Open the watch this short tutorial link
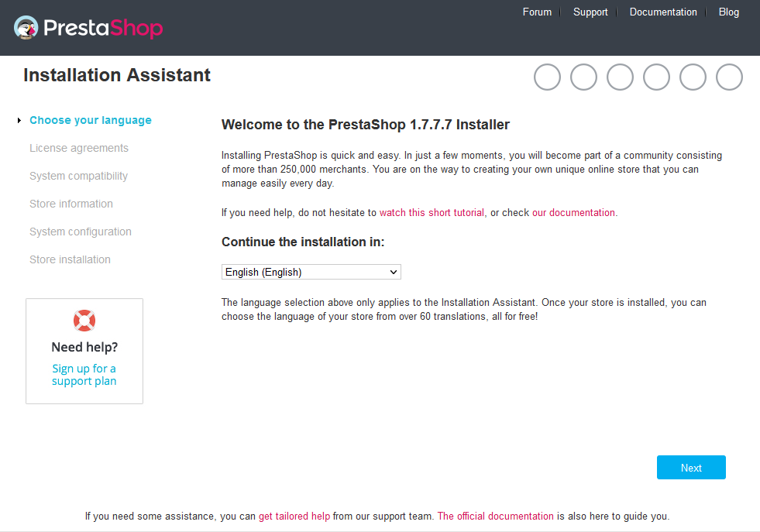Screen dimensions: 760x532 coord(432,213)
